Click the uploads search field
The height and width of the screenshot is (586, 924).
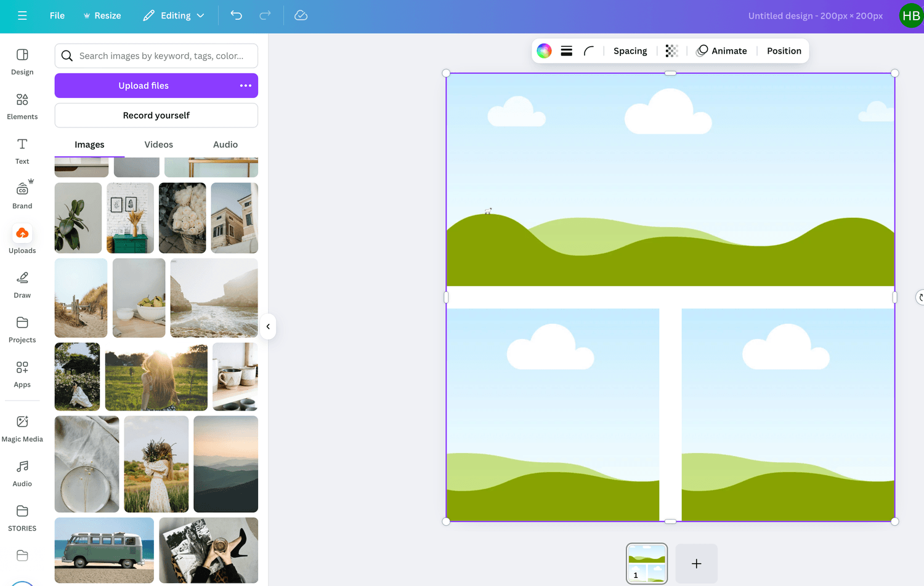(156, 55)
